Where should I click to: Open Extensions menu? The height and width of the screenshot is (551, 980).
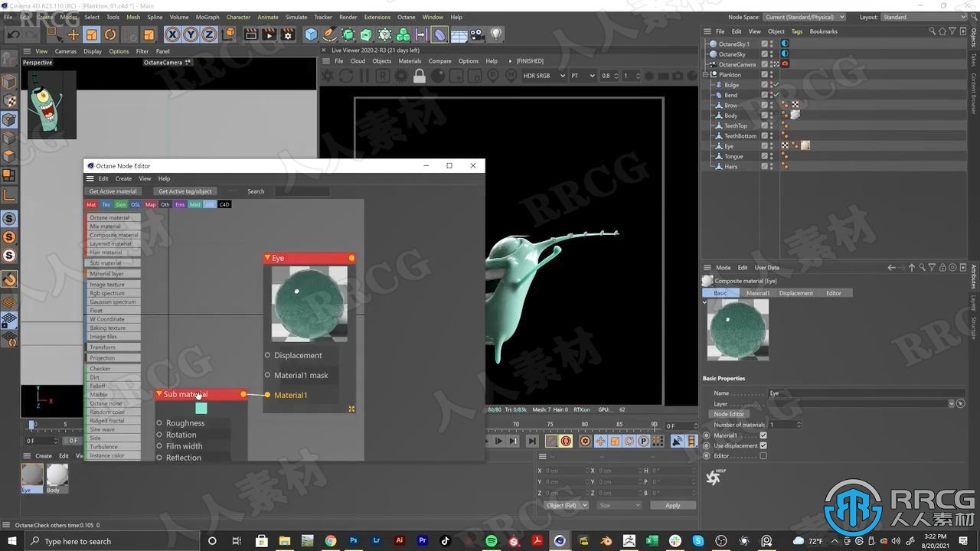(377, 17)
